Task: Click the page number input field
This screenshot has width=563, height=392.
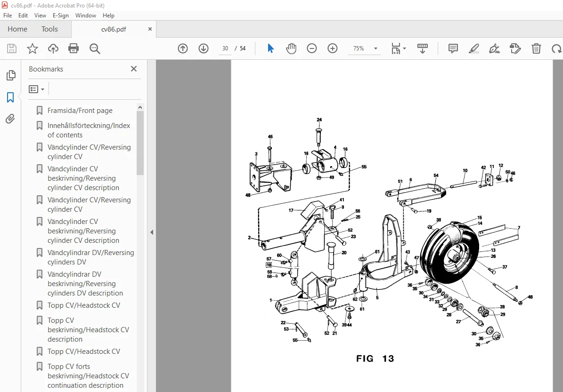Action: tap(225, 48)
